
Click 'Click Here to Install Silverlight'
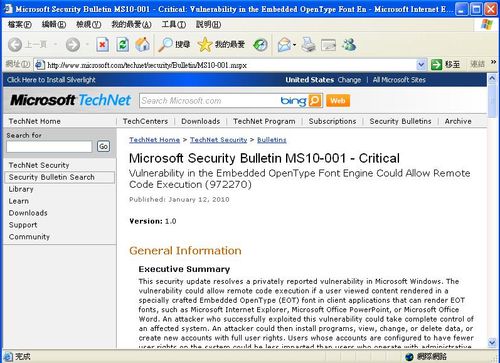tap(51, 80)
